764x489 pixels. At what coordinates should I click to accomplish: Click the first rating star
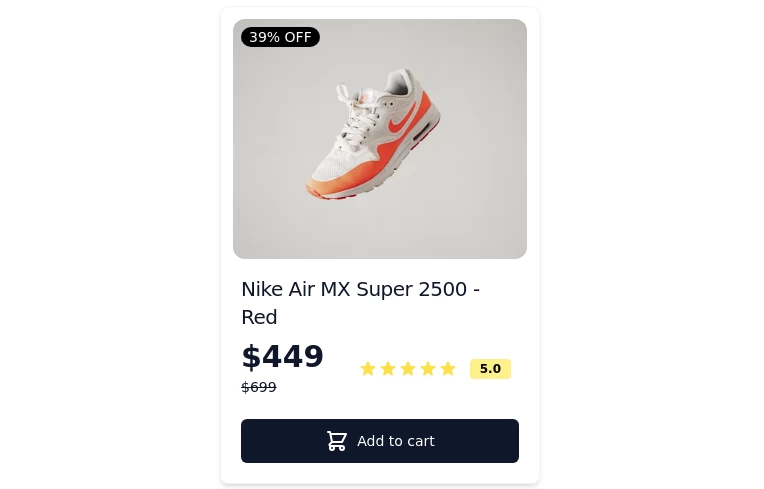click(368, 369)
